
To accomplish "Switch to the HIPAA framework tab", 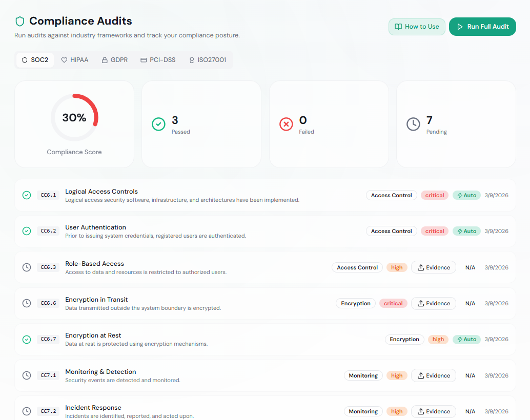I will pyautogui.click(x=75, y=60).
